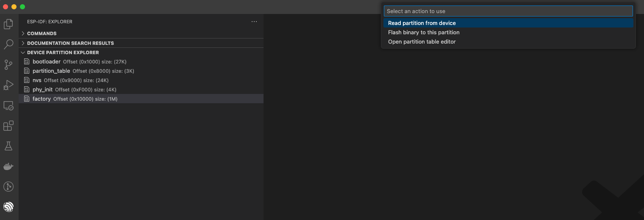Choose Read partition from device
Screen dimensions: 644x220
pyautogui.click(x=508, y=23)
